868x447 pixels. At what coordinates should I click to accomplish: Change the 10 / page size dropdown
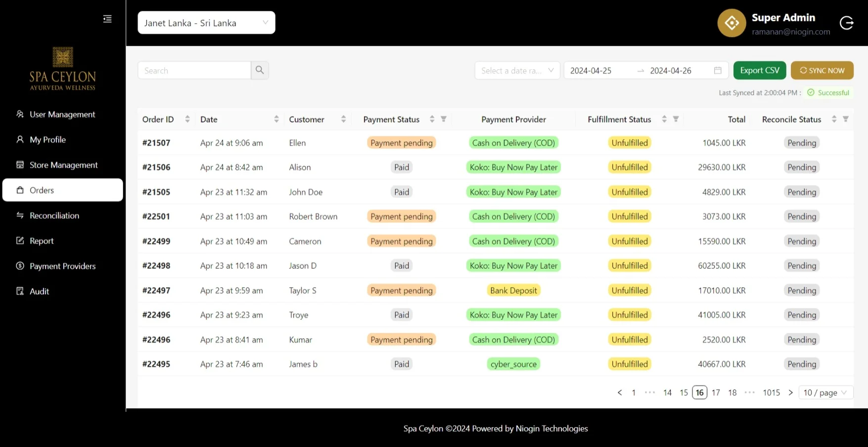coord(825,393)
